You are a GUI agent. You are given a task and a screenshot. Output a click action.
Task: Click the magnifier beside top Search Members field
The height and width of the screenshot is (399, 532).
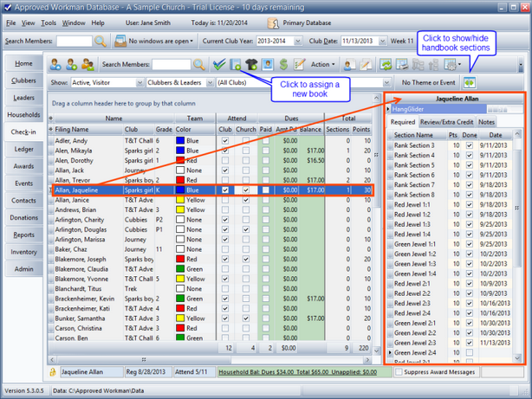[101, 41]
